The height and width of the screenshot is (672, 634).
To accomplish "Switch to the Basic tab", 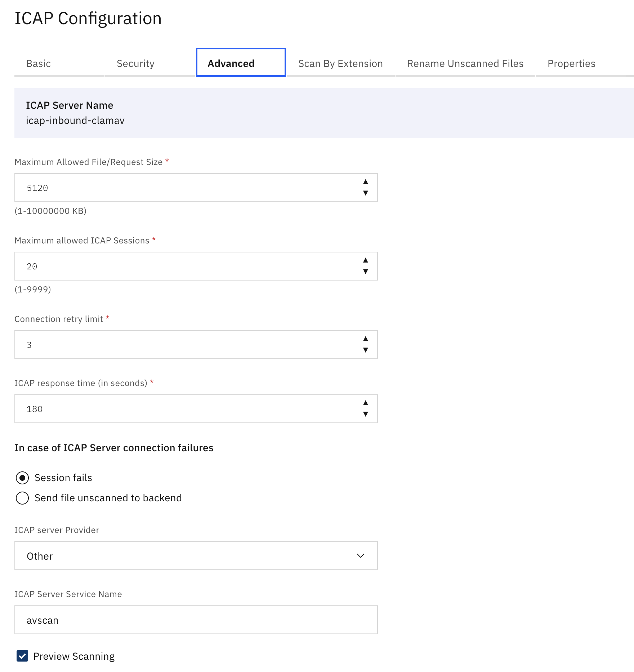I will click(39, 64).
